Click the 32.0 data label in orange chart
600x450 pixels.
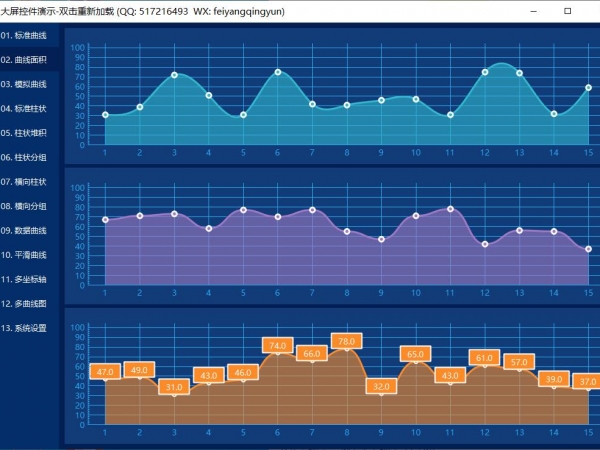(381, 385)
